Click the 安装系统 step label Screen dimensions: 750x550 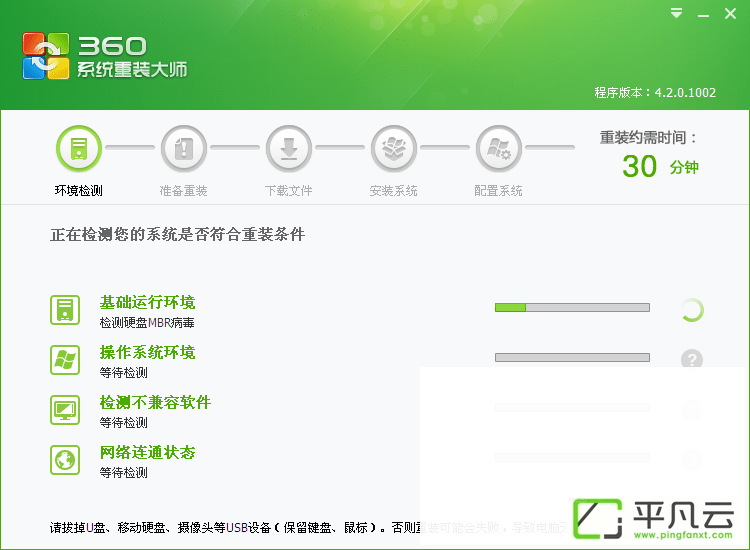tap(394, 191)
